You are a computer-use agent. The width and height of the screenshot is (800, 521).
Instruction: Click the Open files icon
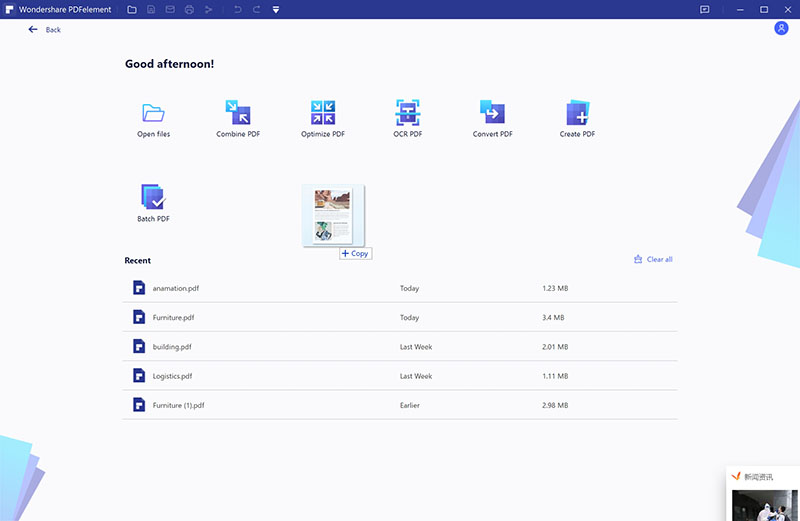pos(153,113)
